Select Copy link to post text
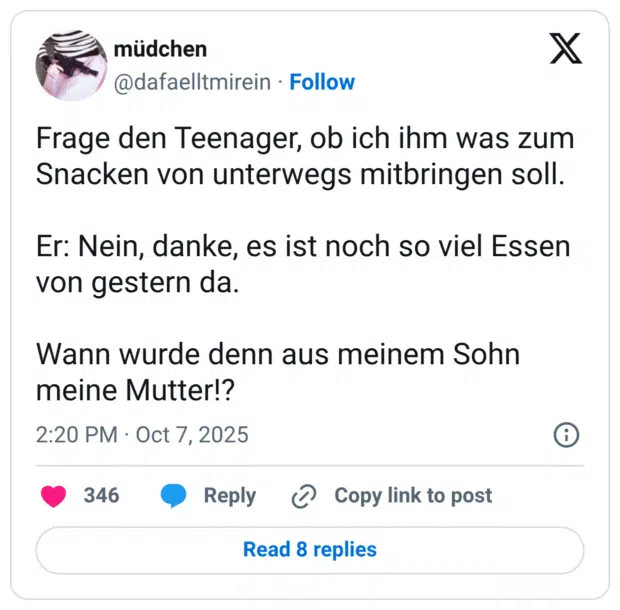This screenshot has width=620, height=610. 413,495
